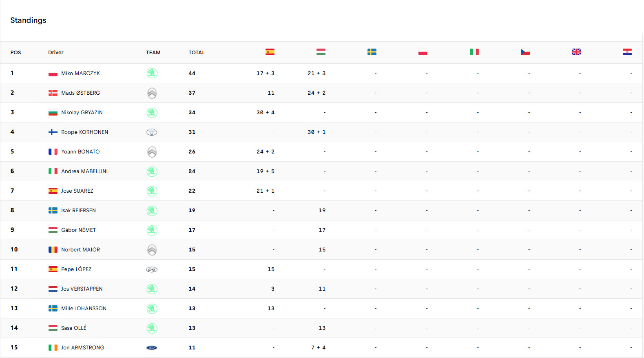Click the TOTAL column header
644x358 pixels.
[x=196, y=53]
